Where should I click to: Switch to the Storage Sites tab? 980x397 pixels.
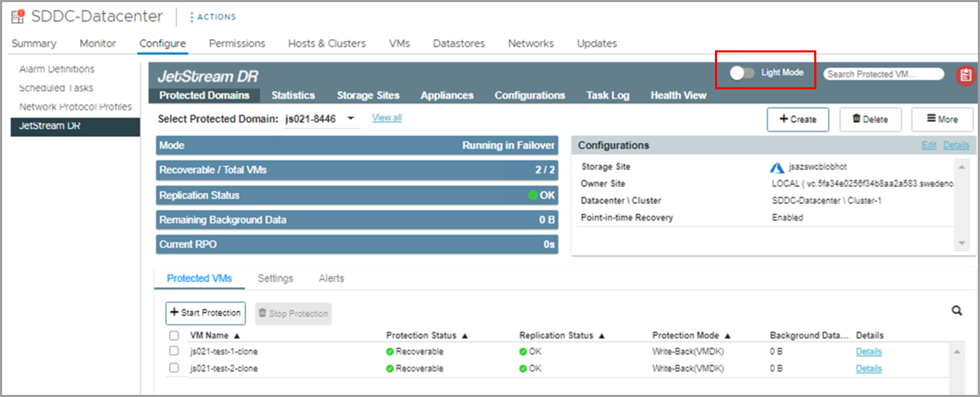(x=368, y=95)
